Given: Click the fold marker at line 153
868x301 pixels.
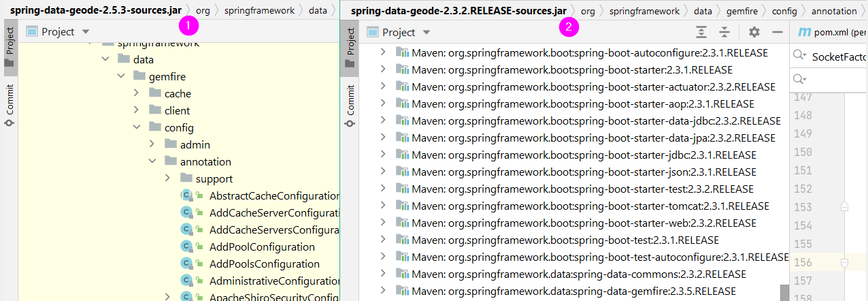Looking at the screenshot, I should (x=844, y=206).
